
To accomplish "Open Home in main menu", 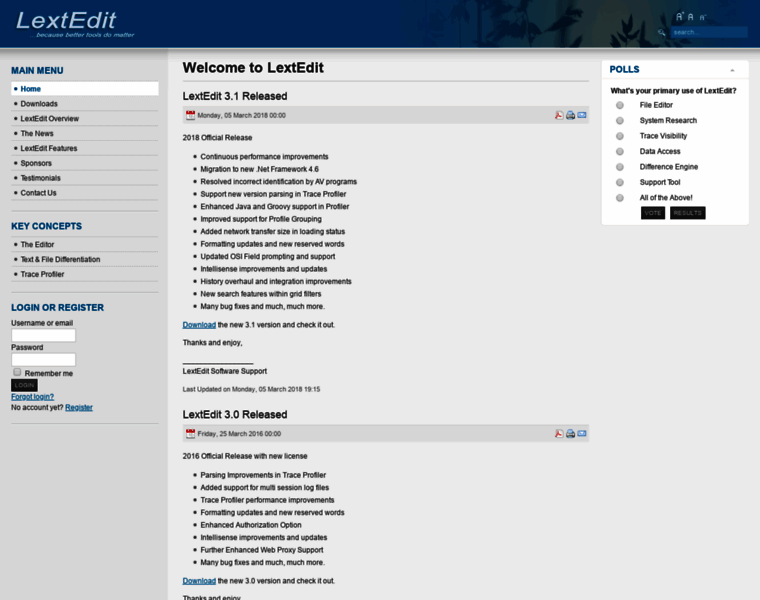I will click(85, 89).
